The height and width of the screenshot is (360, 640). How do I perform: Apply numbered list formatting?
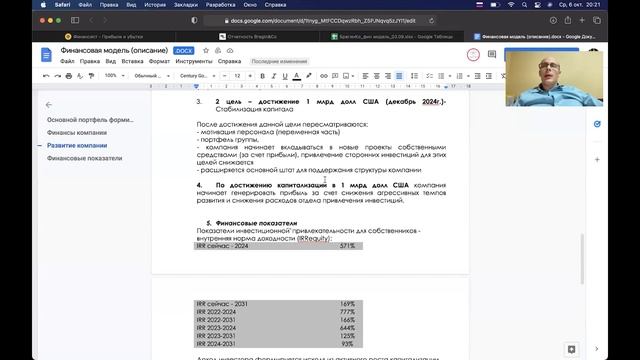460,76
